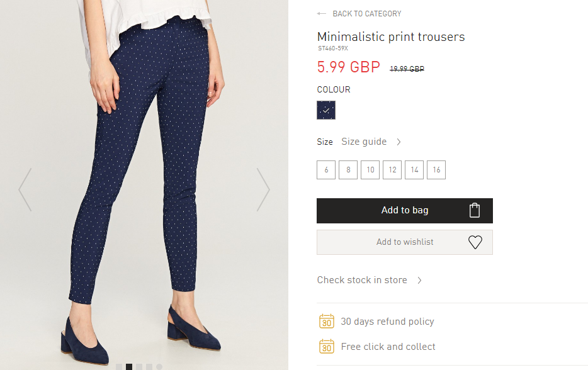Click the heart icon on Add to wishlist
This screenshot has height=370, width=588.
click(475, 242)
